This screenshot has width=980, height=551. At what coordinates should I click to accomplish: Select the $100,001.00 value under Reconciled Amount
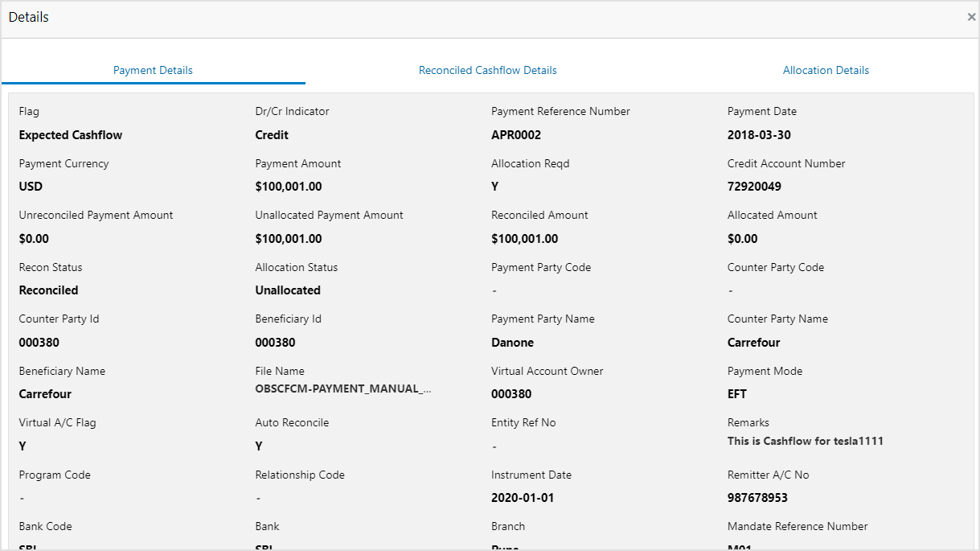point(525,239)
